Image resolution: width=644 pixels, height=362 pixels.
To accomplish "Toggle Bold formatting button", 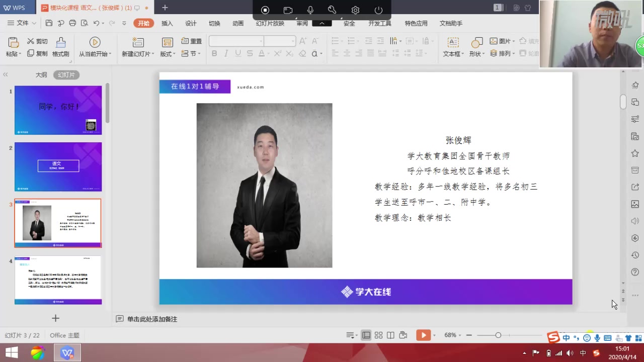I will point(214,53).
